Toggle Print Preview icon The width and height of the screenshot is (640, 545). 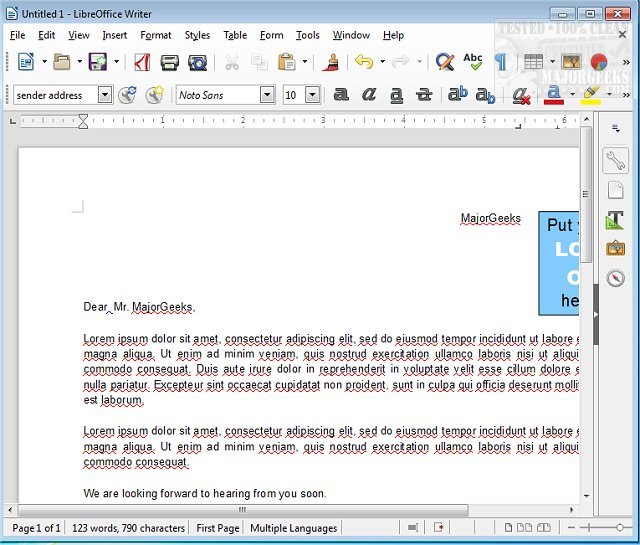point(198,62)
